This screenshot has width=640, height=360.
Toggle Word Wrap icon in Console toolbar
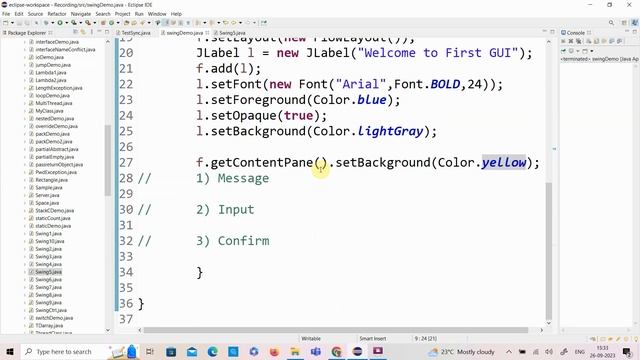(604, 41)
